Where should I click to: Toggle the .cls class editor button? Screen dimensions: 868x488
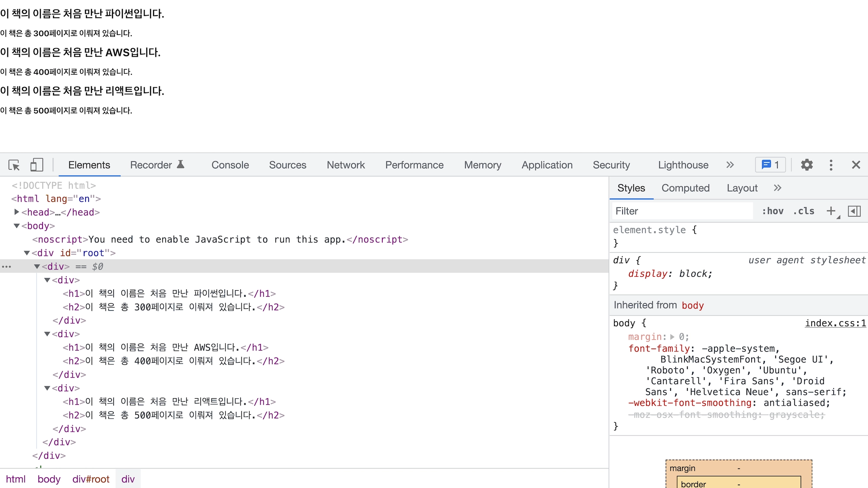coord(804,211)
